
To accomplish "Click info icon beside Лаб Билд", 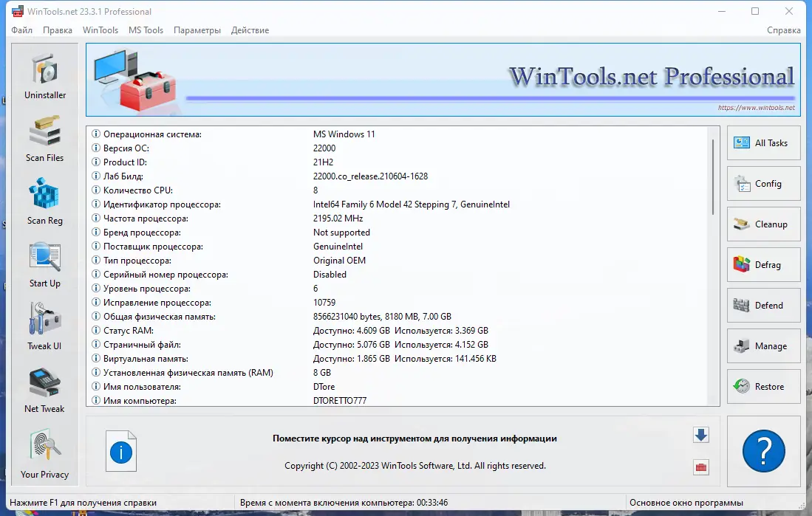I will coord(96,176).
